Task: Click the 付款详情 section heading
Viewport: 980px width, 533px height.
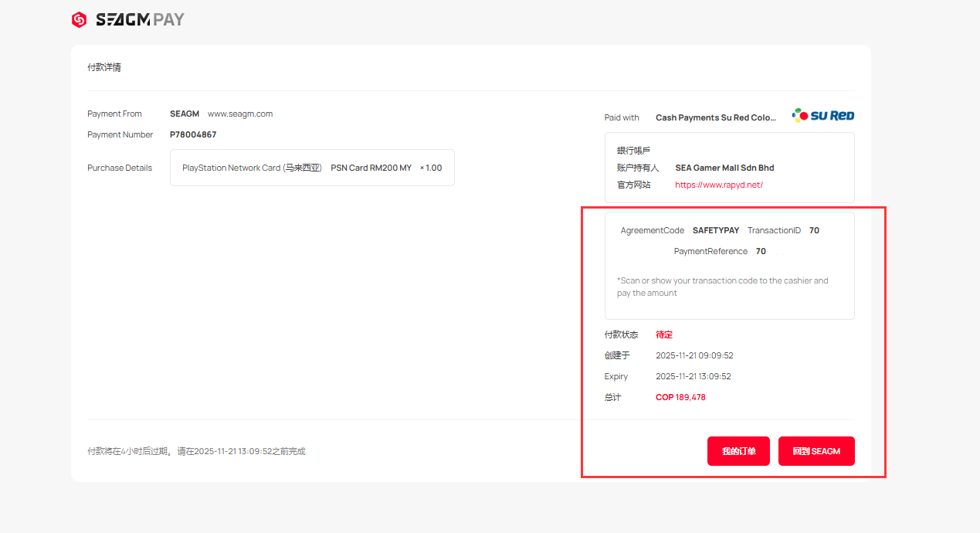Action: 104,67
